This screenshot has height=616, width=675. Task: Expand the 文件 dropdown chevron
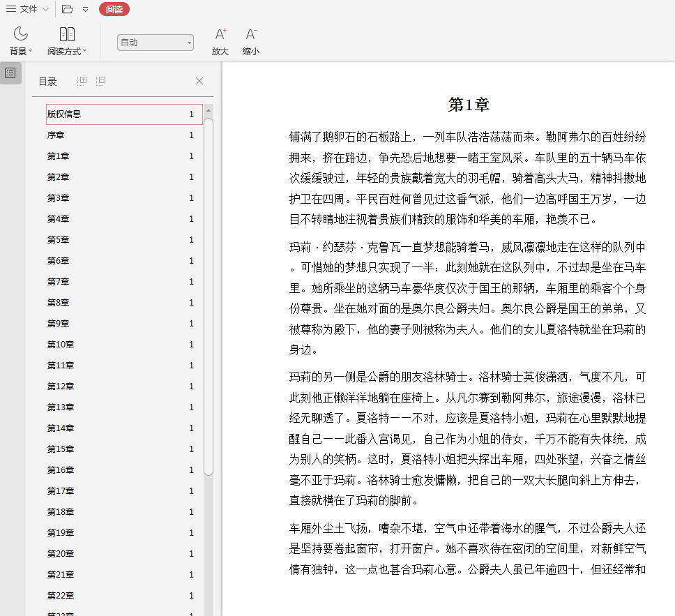[45, 9]
